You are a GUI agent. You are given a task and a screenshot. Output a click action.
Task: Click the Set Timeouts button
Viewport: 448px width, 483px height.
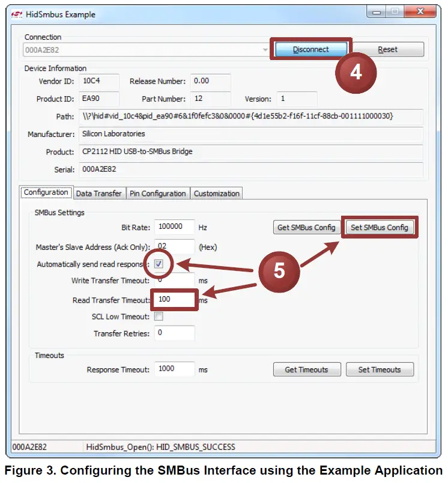[x=380, y=369]
